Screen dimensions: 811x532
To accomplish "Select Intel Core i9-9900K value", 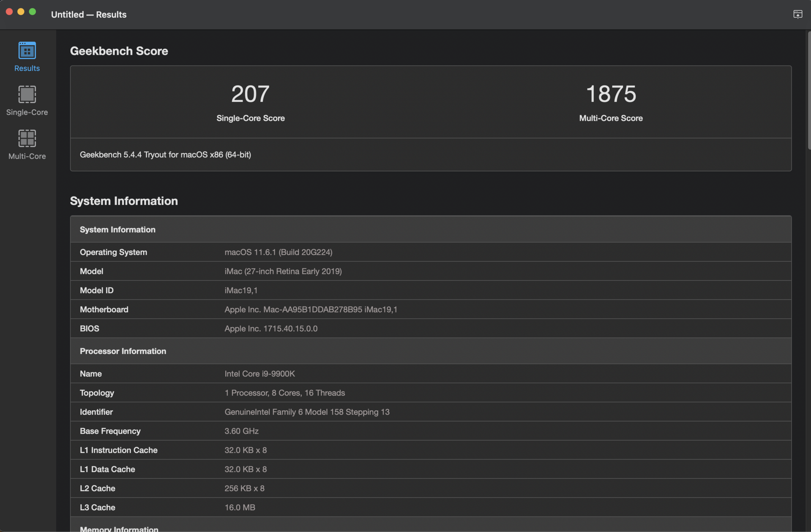I will [x=259, y=374].
